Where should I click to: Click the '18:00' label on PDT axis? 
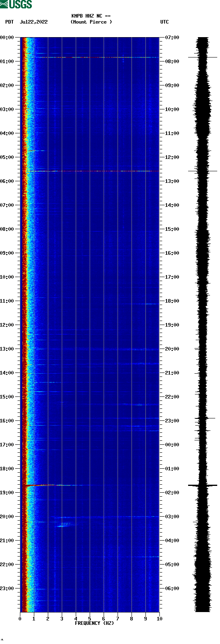tap(7, 469)
